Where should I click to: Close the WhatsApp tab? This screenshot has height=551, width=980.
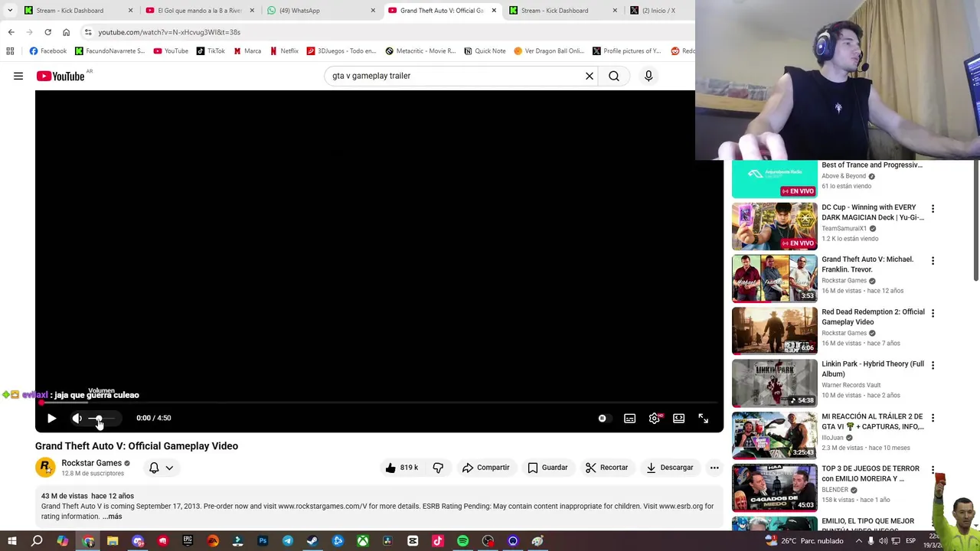click(373, 11)
